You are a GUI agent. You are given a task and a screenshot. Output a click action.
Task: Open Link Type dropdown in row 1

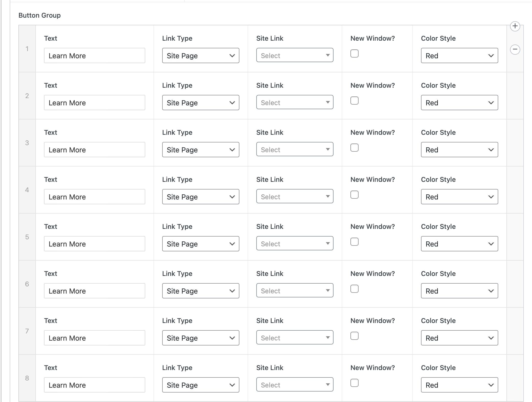point(201,55)
